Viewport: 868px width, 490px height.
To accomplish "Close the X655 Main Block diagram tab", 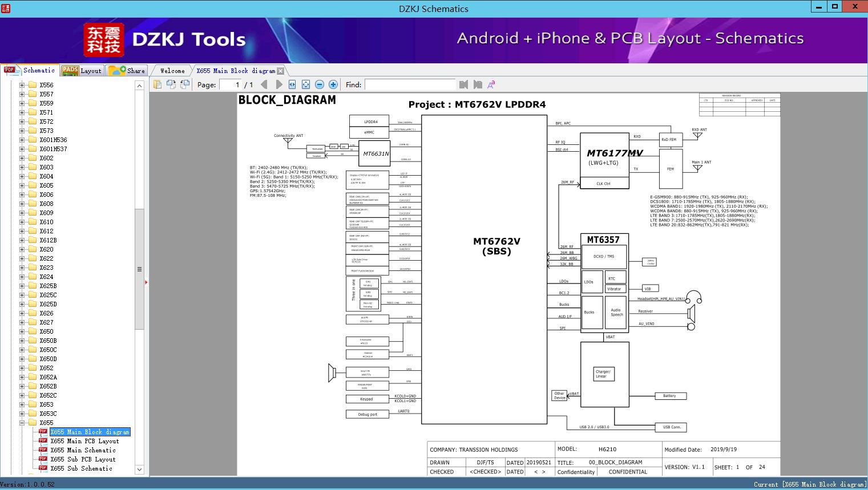I will pyautogui.click(x=279, y=70).
